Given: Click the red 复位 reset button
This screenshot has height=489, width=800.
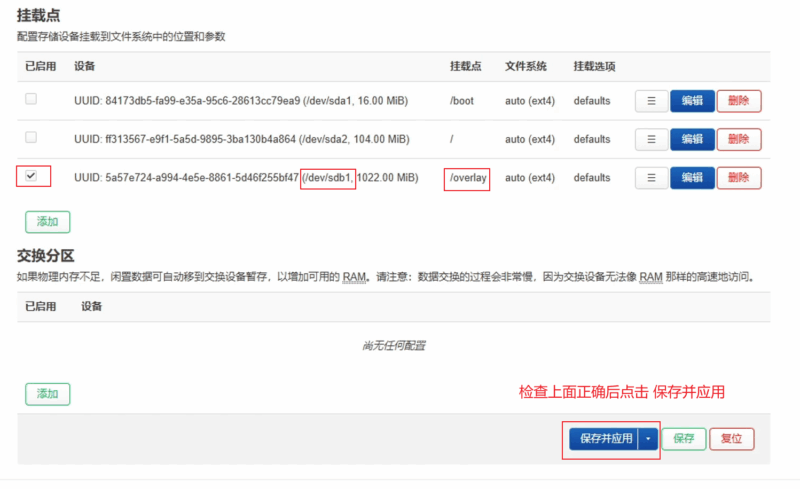Looking at the screenshot, I should point(731,438).
